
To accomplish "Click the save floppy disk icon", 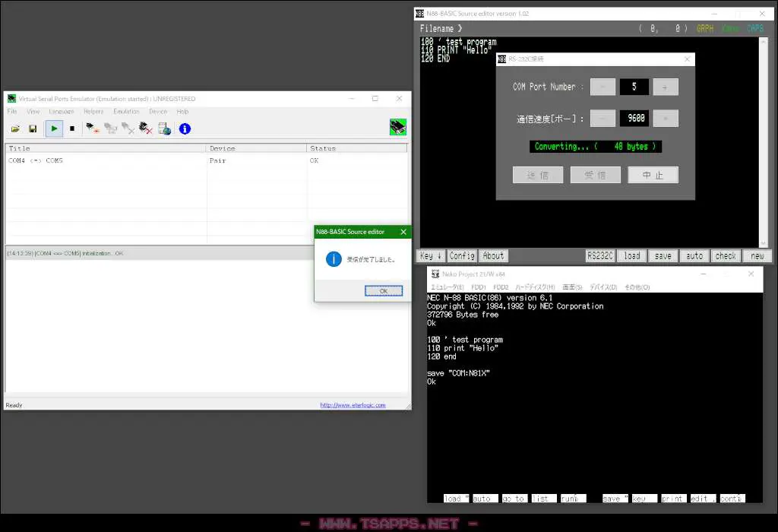I will [x=33, y=129].
